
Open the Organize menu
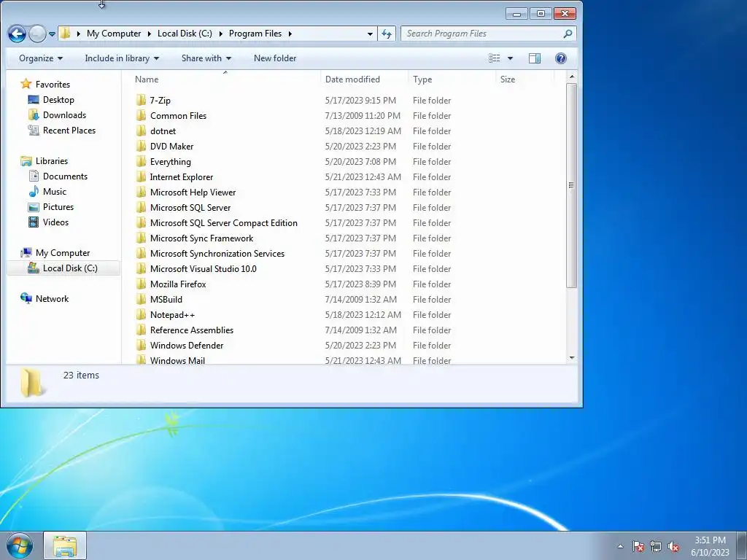pyautogui.click(x=41, y=58)
